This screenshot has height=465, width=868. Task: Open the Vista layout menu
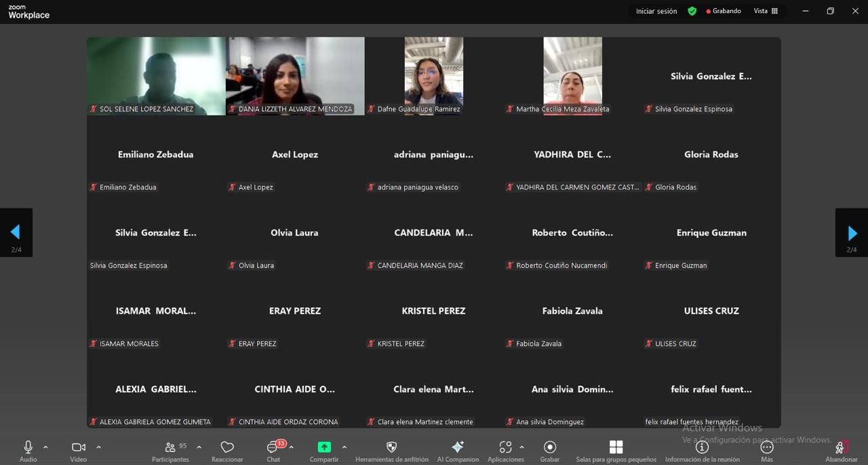(x=766, y=12)
